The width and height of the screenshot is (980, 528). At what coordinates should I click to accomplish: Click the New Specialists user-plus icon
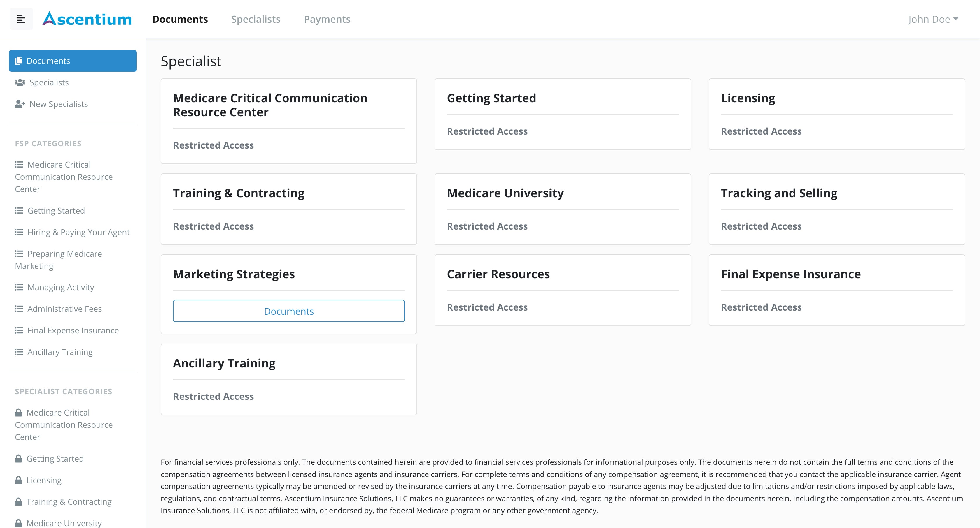pyautogui.click(x=20, y=104)
